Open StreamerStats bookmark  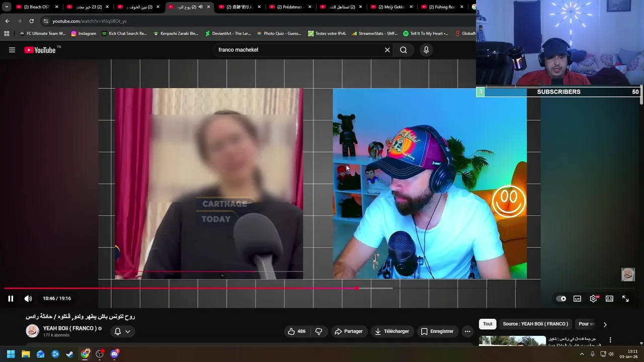(375, 34)
